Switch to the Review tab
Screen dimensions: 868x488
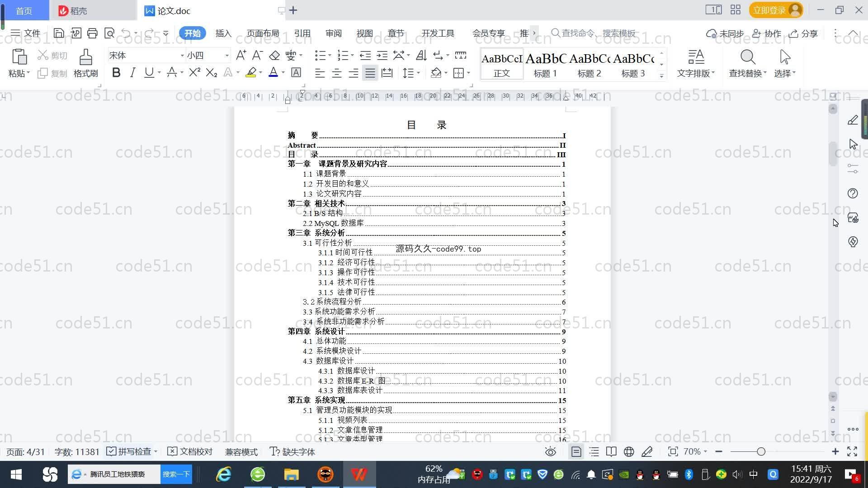coord(333,33)
